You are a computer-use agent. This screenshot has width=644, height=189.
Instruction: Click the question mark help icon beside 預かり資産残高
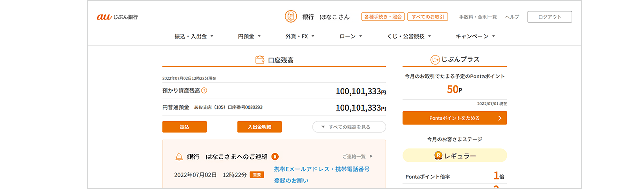204,91
